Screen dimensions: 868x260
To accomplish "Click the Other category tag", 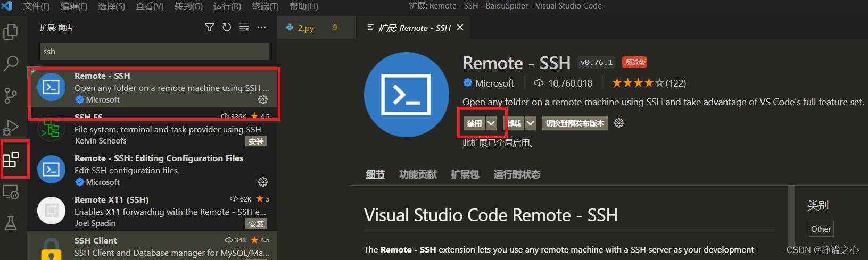I will [821, 229].
